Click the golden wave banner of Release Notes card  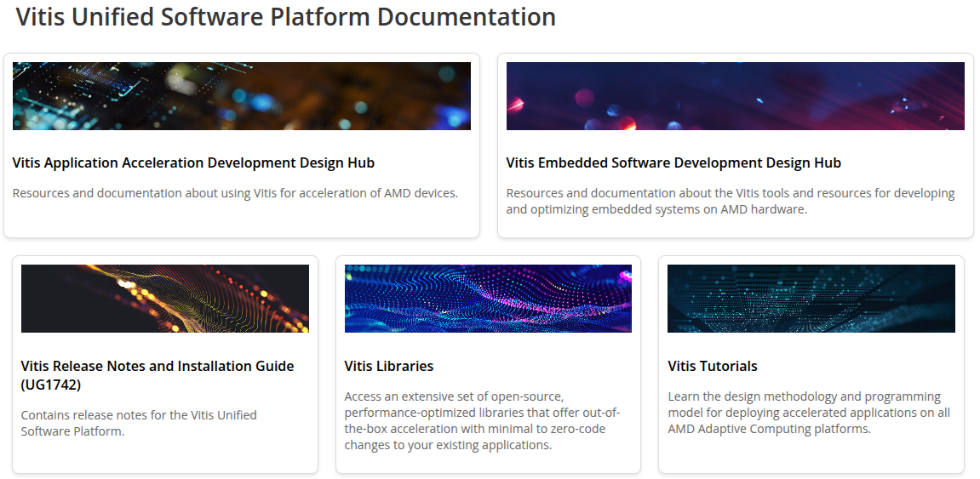coord(165,299)
